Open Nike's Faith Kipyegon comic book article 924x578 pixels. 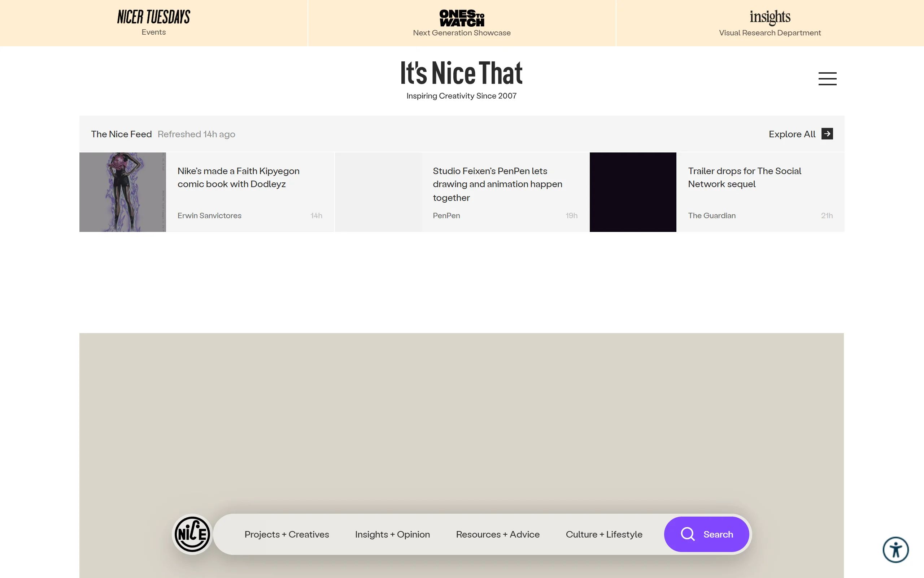click(239, 177)
